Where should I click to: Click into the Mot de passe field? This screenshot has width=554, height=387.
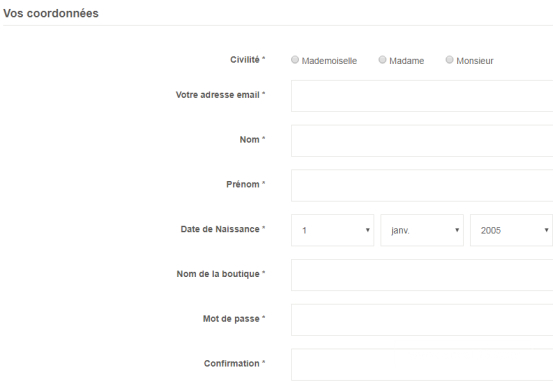point(422,320)
